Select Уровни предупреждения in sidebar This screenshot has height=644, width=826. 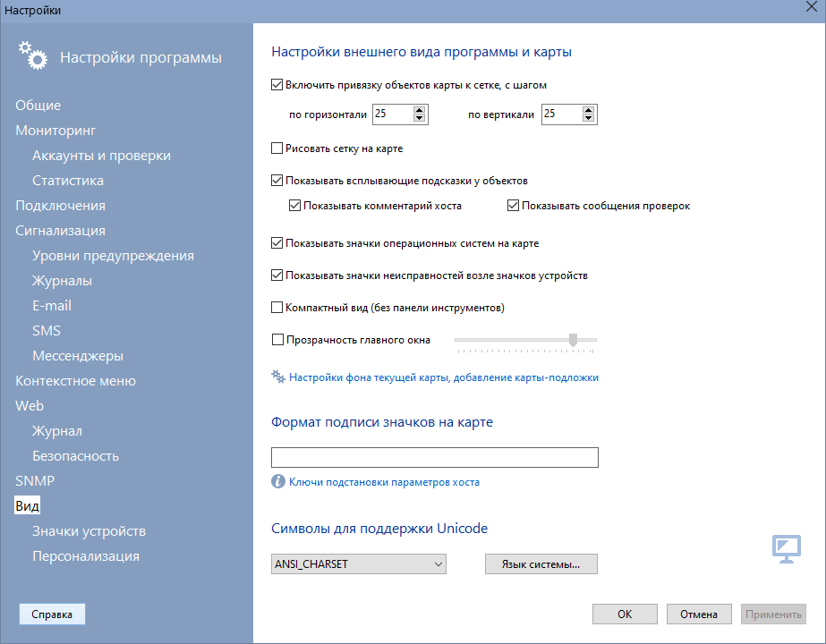coord(114,256)
